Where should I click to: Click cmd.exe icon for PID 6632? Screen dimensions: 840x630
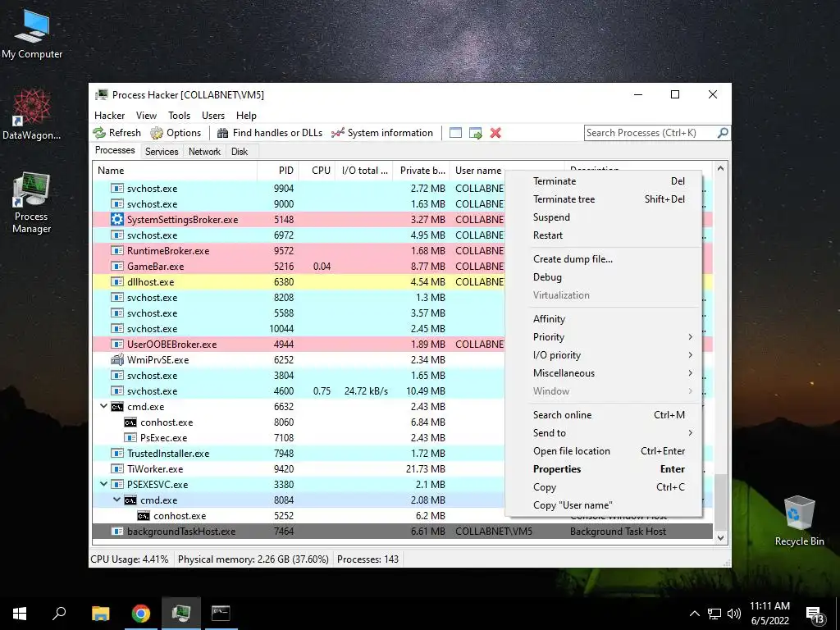pos(116,407)
